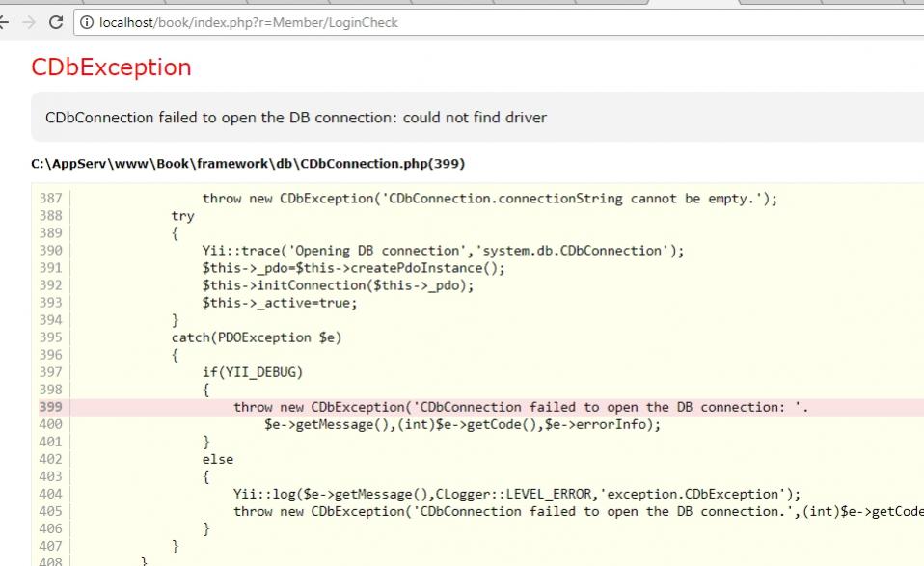Click catch(PDOException $e) on line 395
The width and height of the screenshot is (924, 566).
pyautogui.click(x=257, y=337)
